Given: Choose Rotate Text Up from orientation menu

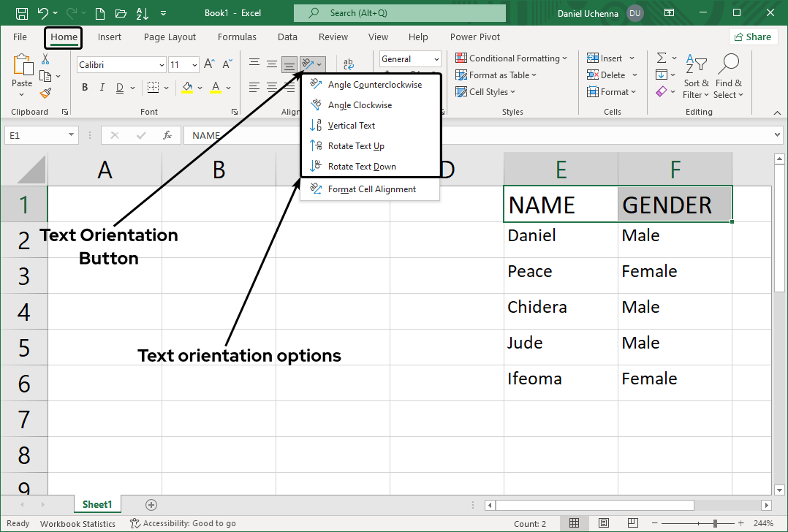Looking at the screenshot, I should (356, 145).
